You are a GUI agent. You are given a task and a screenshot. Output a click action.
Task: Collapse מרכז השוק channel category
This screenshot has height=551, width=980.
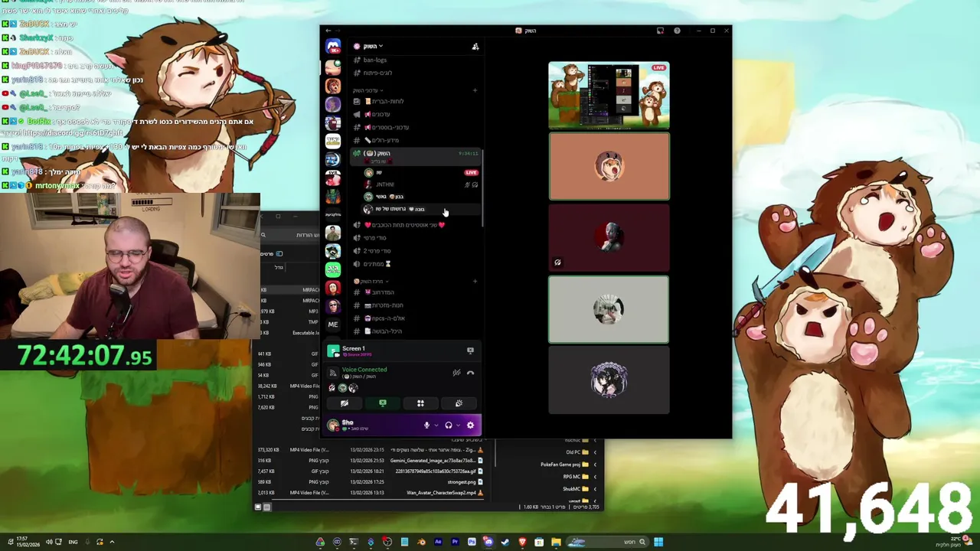point(371,281)
